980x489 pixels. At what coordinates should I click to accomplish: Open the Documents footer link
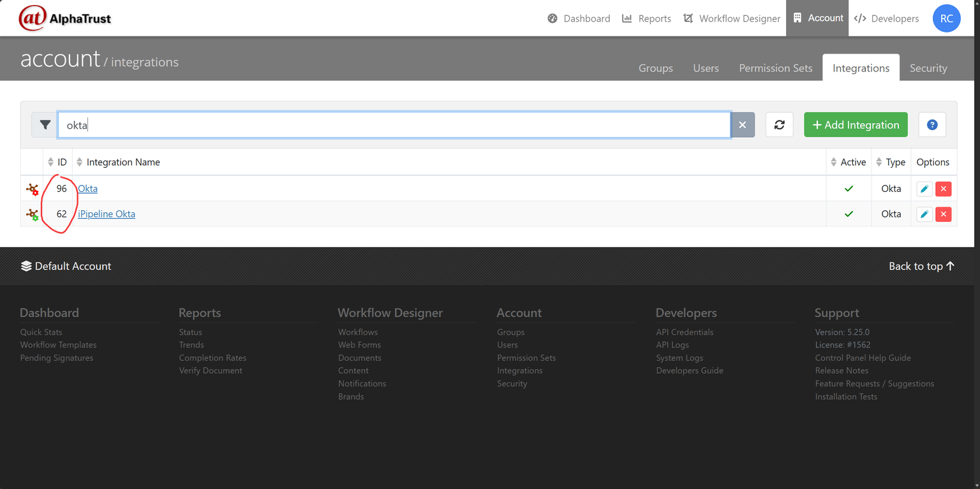360,358
